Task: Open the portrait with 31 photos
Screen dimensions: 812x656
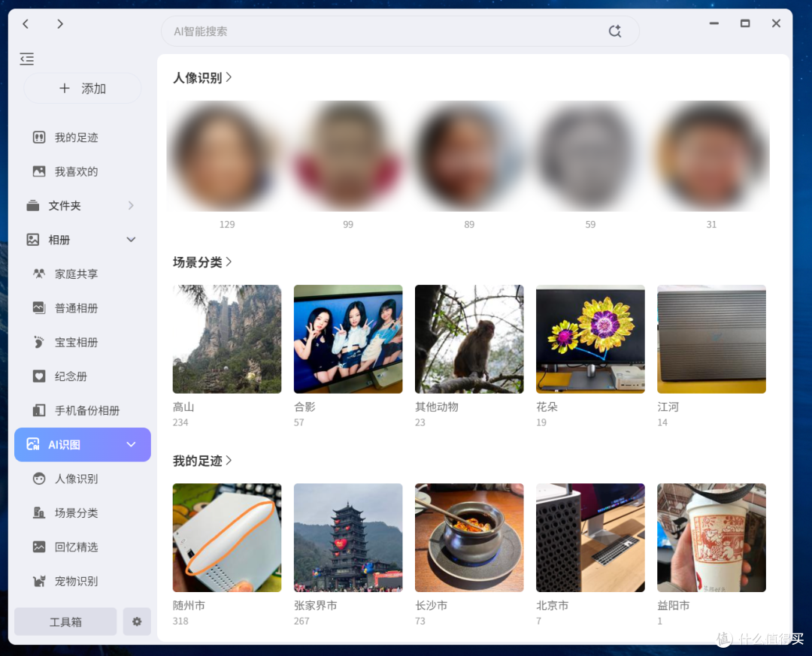Action: click(711, 156)
